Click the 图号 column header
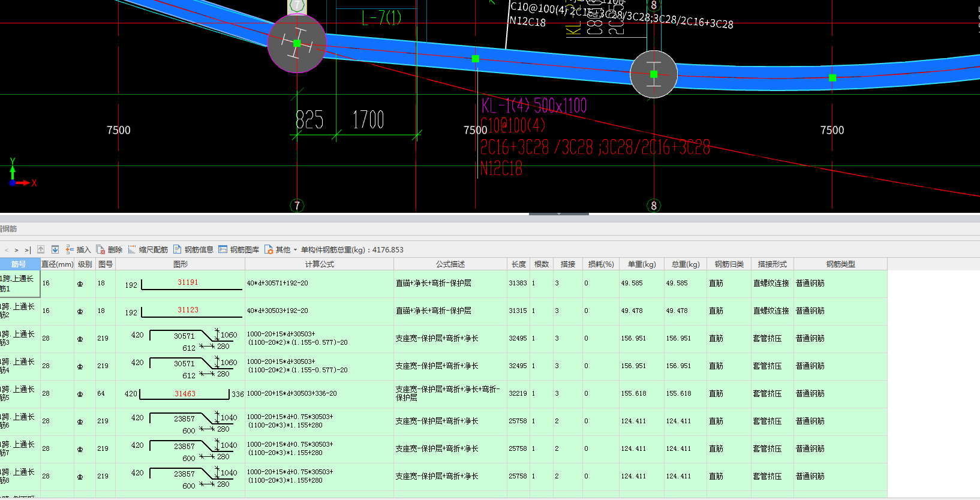The image size is (980, 500). (106, 264)
